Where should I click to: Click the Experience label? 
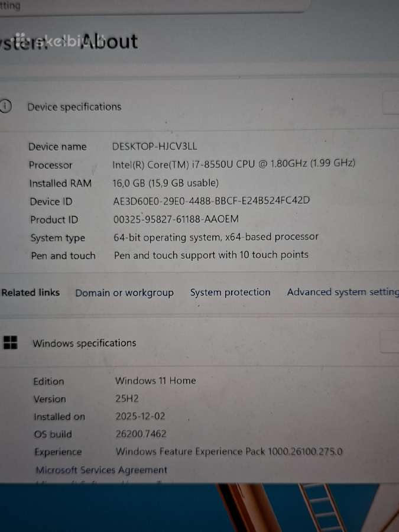58,452
